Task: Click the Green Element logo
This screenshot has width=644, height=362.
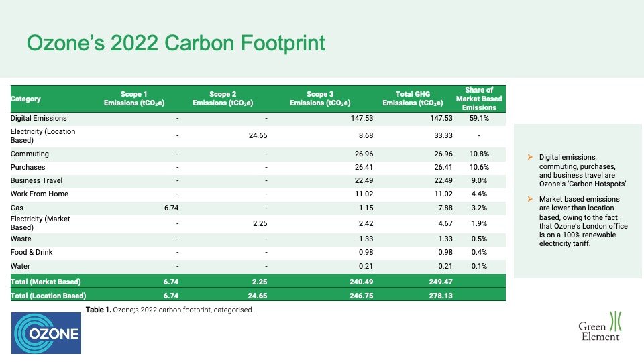Action: point(600,326)
